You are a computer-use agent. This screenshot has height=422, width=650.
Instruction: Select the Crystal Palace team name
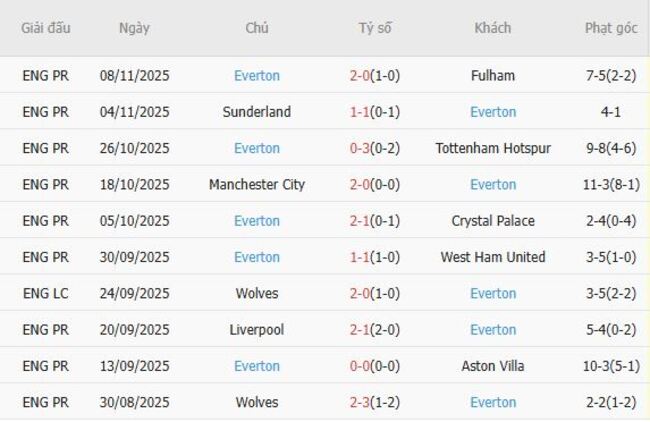coord(493,221)
